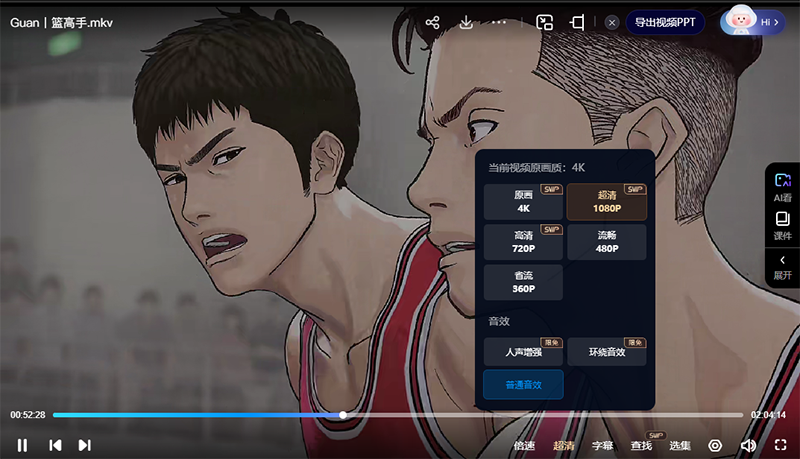Skip to the previous video
This screenshot has height=459, width=800.
click(55, 445)
